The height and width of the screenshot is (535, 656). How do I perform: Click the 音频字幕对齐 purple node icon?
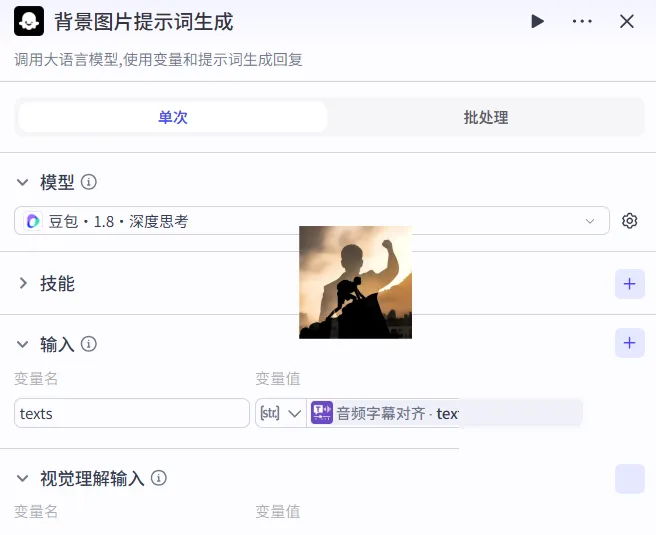click(x=322, y=413)
